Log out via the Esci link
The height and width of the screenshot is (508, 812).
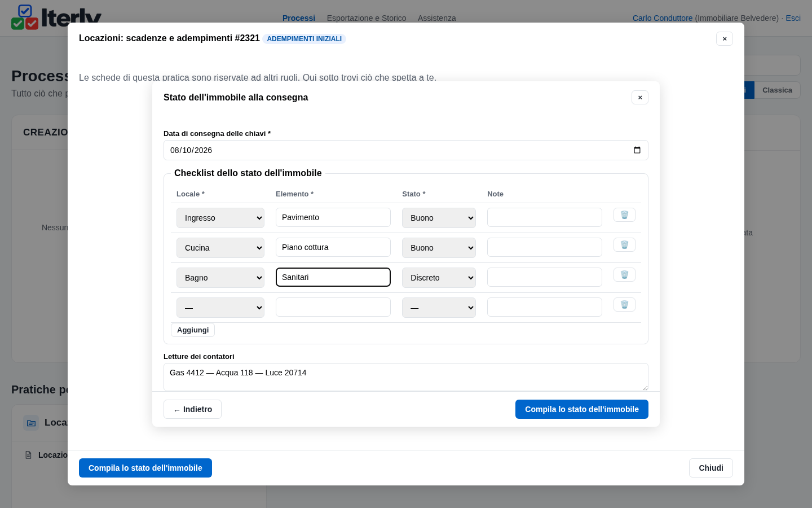point(793,18)
